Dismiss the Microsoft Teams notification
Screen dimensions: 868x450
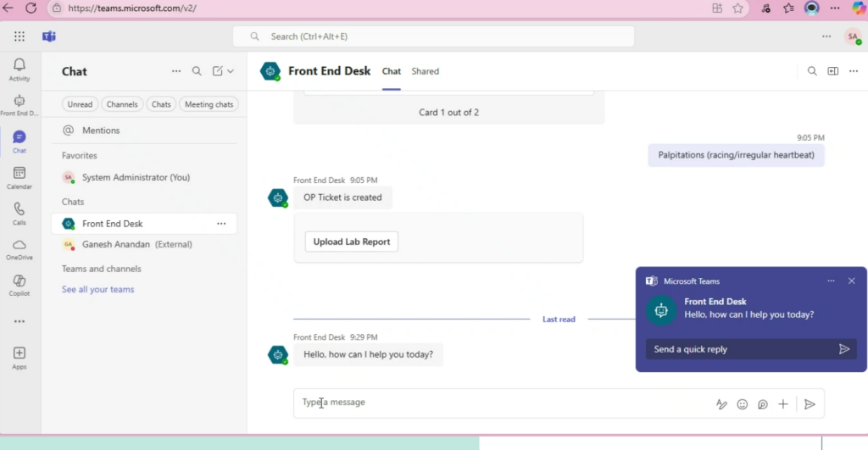pos(851,281)
